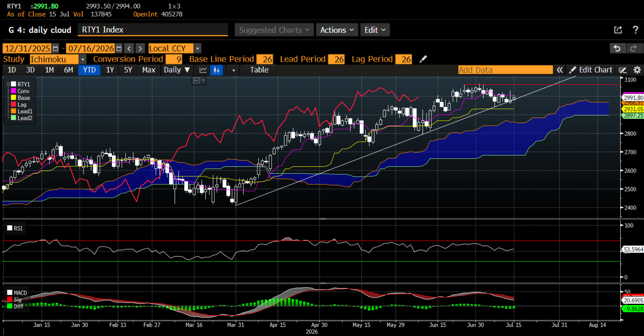
Task: Click the MACD value label 20.6905
Action: click(x=633, y=300)
